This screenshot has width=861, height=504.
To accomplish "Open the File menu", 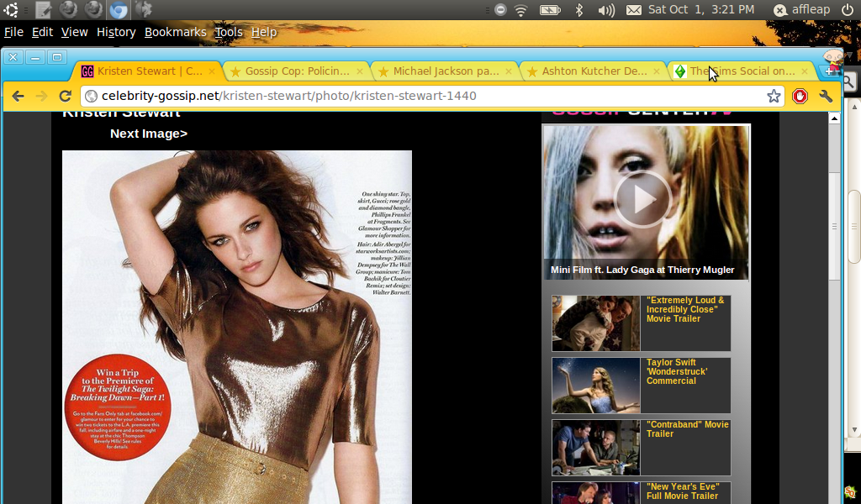I will point(13,33).
